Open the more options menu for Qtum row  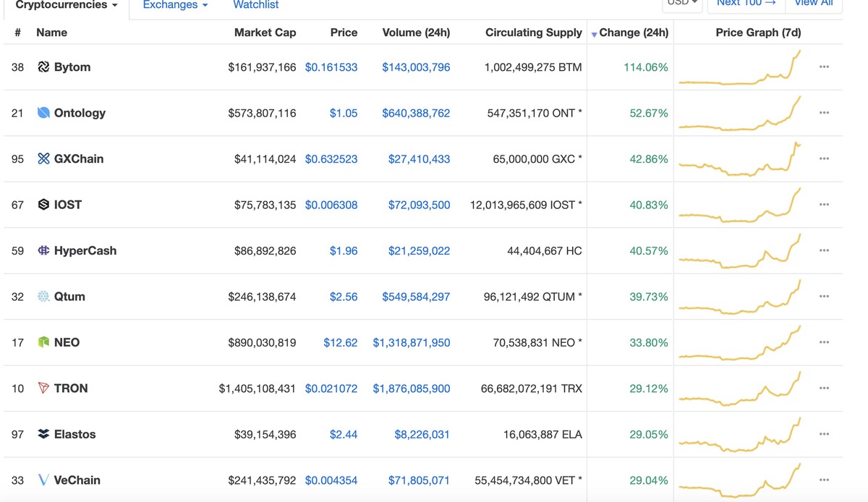pos(824,297)
